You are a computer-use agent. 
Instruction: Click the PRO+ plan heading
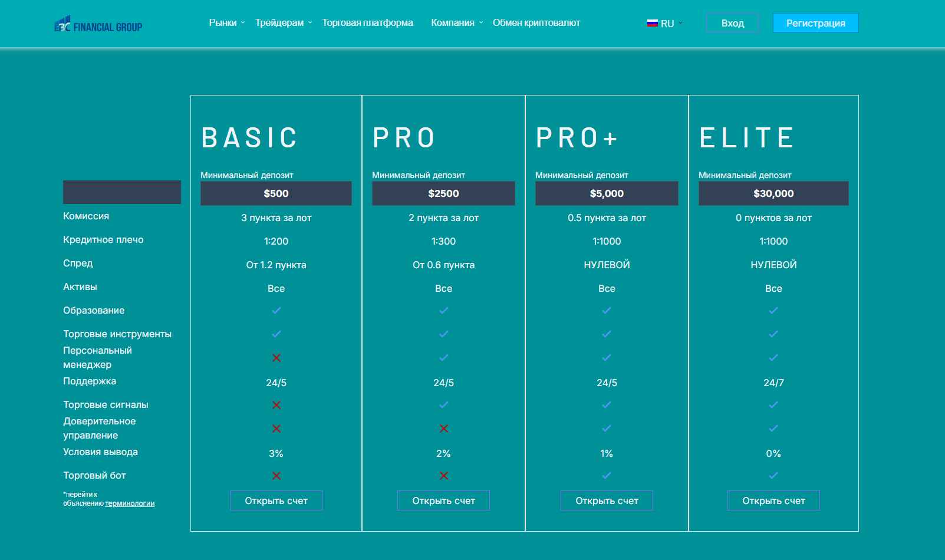577,138
